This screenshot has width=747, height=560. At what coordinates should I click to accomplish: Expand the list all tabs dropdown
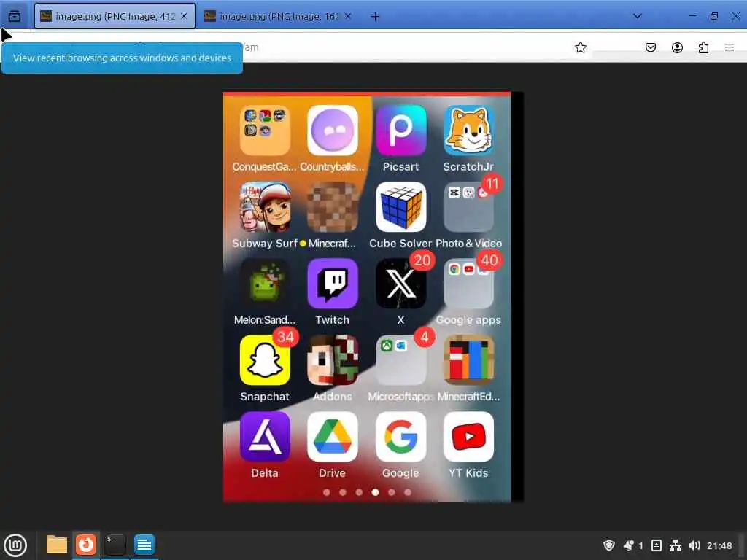tap(637, 16)
